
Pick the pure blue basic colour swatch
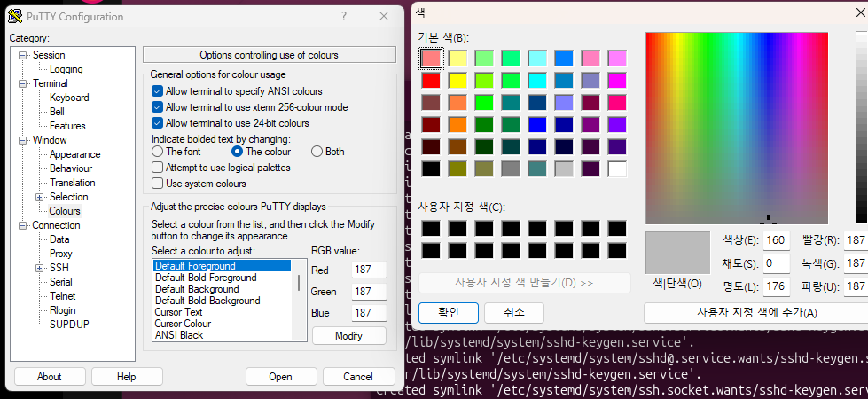pyautogui.click(x=537, y=124)
